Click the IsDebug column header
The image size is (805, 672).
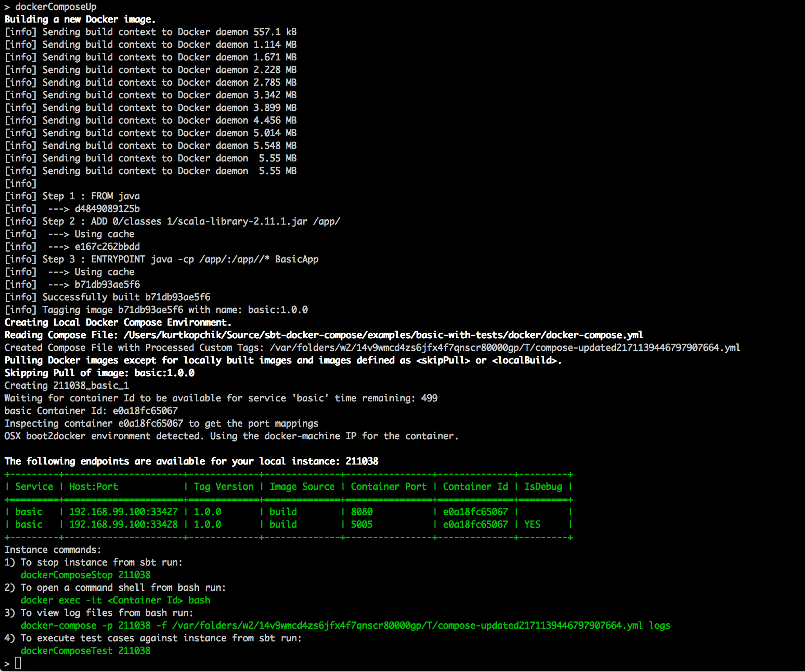(543, 487)
